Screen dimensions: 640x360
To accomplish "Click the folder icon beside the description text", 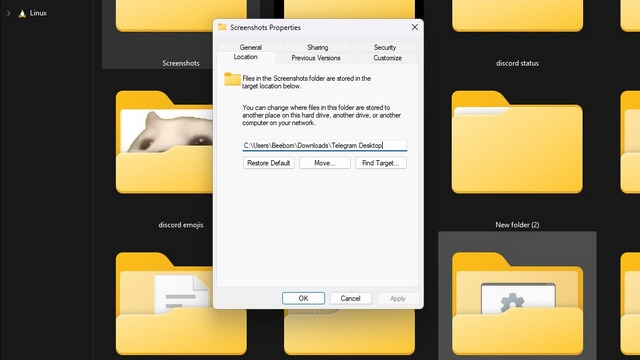I will coord(232,79).
